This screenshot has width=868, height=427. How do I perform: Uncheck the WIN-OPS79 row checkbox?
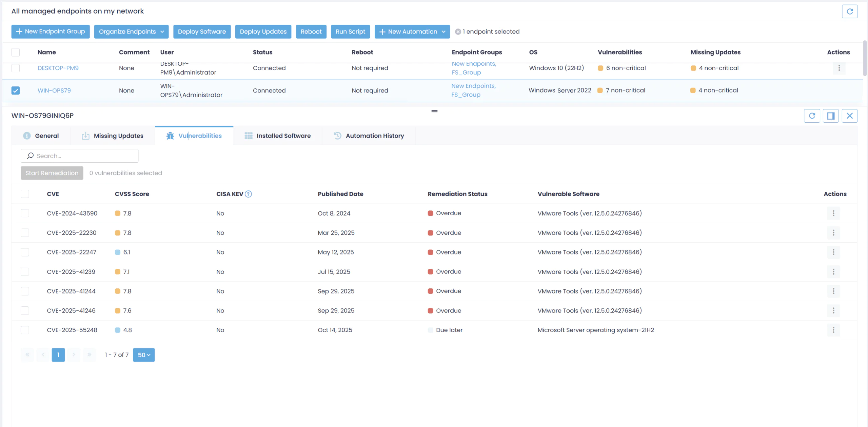tap(15, 90)
